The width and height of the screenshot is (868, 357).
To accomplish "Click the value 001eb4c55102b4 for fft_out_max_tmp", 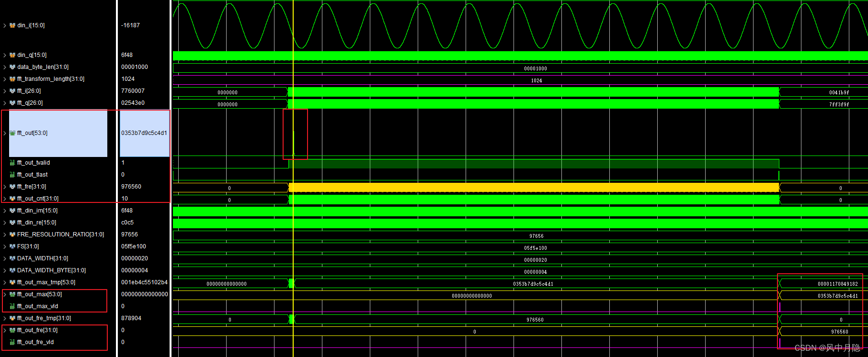I will click(144, 282).
